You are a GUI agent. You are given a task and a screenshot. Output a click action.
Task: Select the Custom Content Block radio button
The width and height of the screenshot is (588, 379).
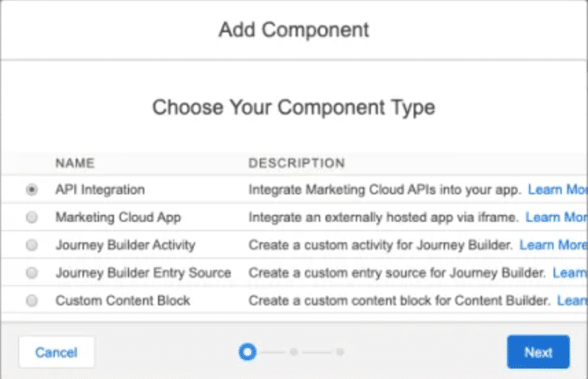(32, 300)
